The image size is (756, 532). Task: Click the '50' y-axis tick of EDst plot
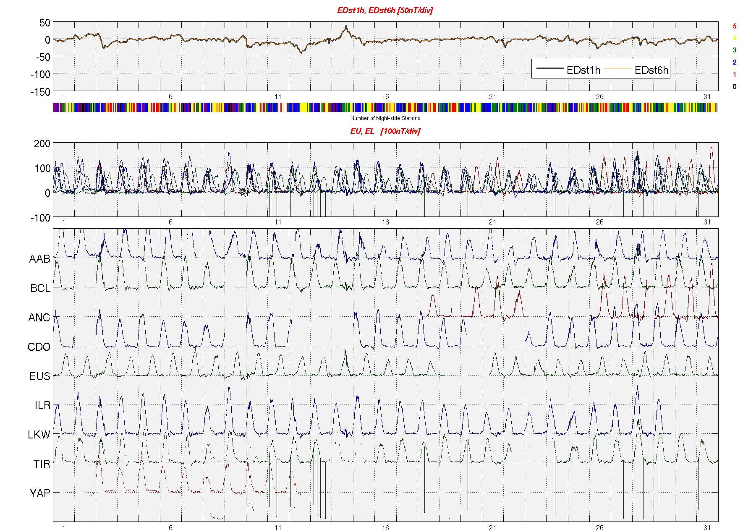44,23
